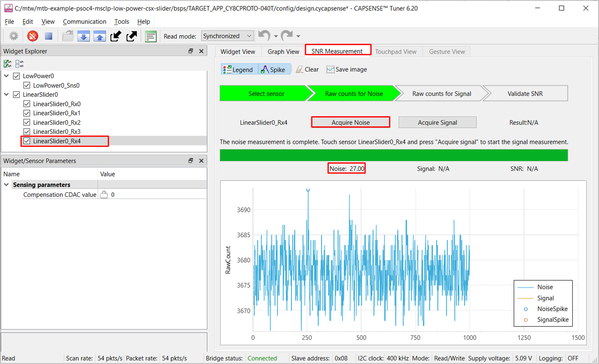599x364 pixels.
Task: Click the Raw counts for Noise step
Action: coord(353,93)
